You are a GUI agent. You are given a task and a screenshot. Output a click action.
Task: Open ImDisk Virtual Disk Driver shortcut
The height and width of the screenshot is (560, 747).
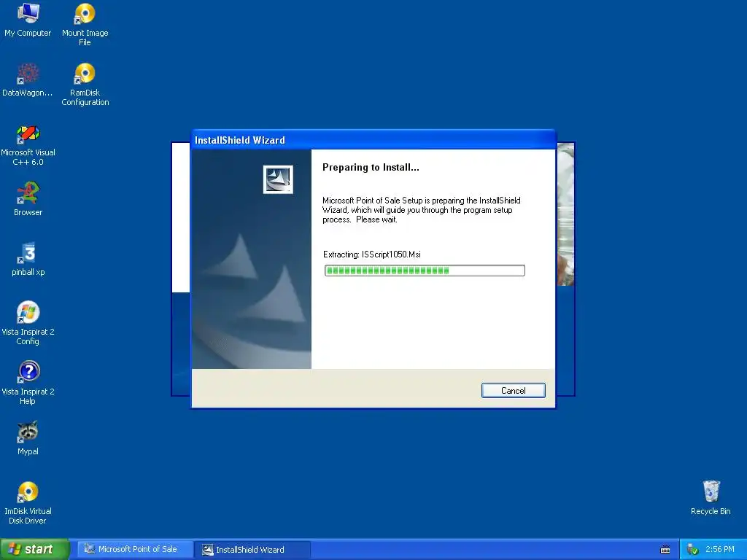[28, 503]
